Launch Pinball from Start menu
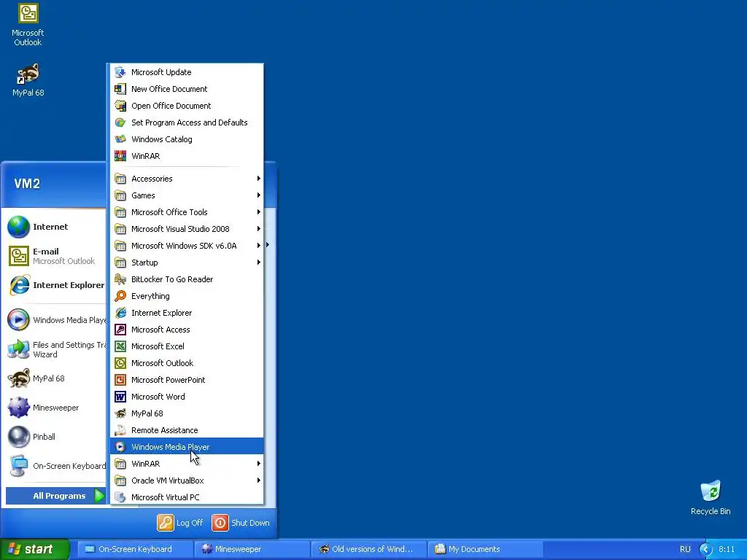747x560 pixels. (x=56, y=437)
